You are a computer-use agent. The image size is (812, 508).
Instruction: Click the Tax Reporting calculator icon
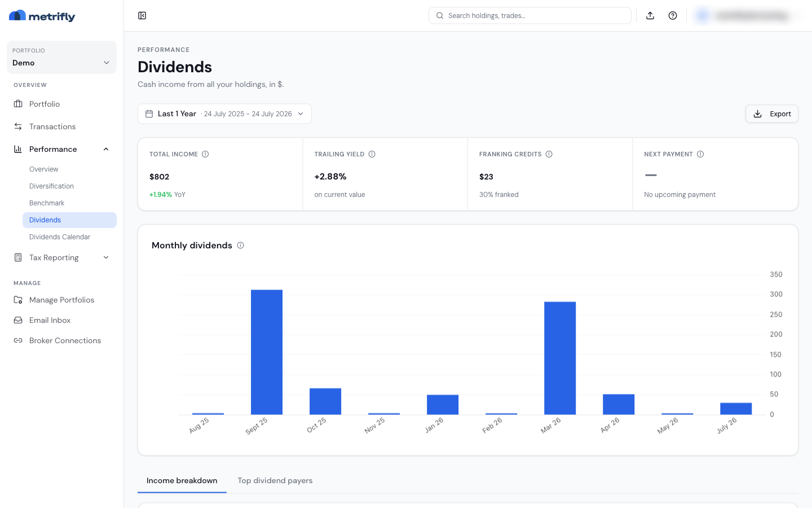point(18,257)
